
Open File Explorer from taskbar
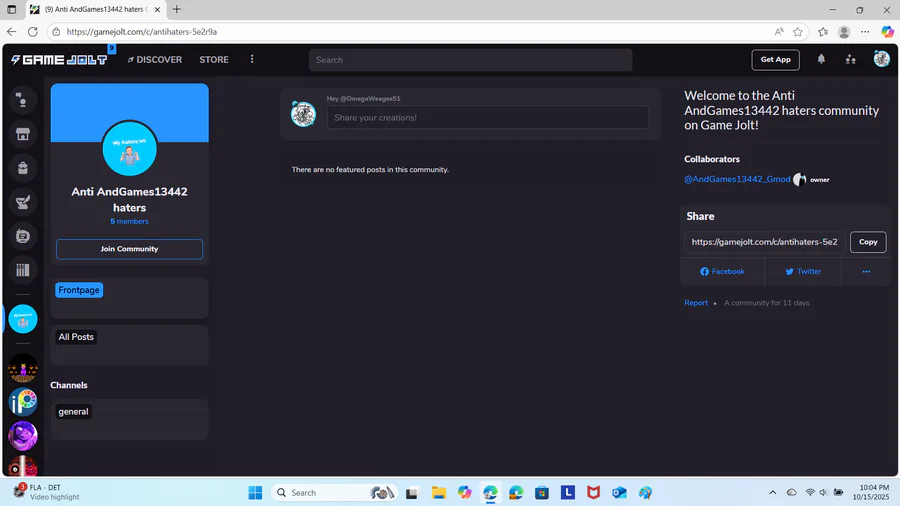tap(439, 492)
